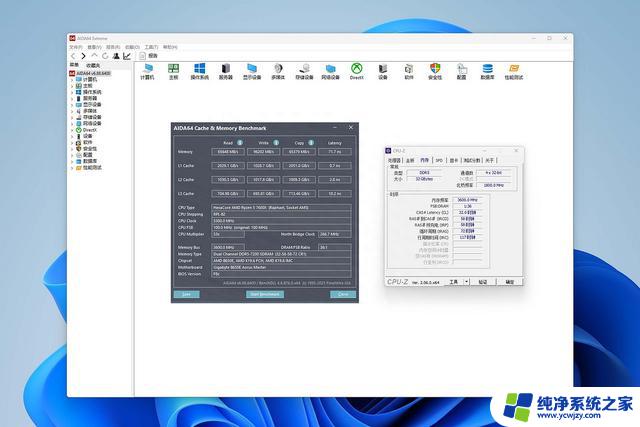This screenshot has height=427, width=640.
Task: Click the Validate button in CPU-Z
Action: (x=483, y=282)
